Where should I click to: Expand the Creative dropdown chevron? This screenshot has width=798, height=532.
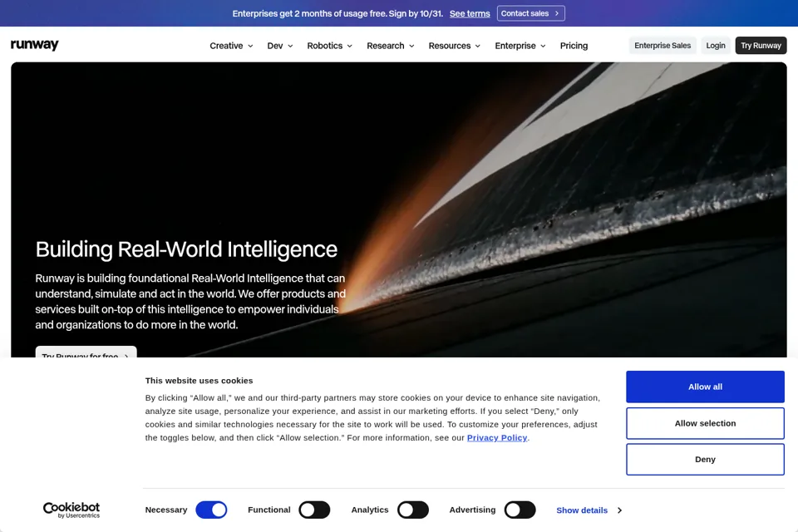tap(250, 46)
